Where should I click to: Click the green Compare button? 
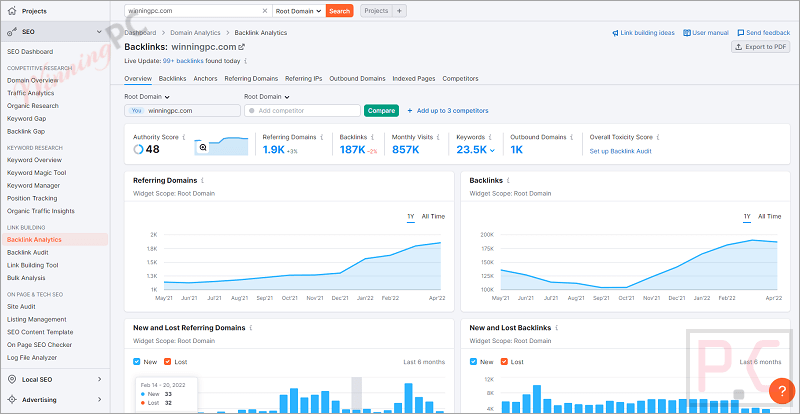pos(382,111)
